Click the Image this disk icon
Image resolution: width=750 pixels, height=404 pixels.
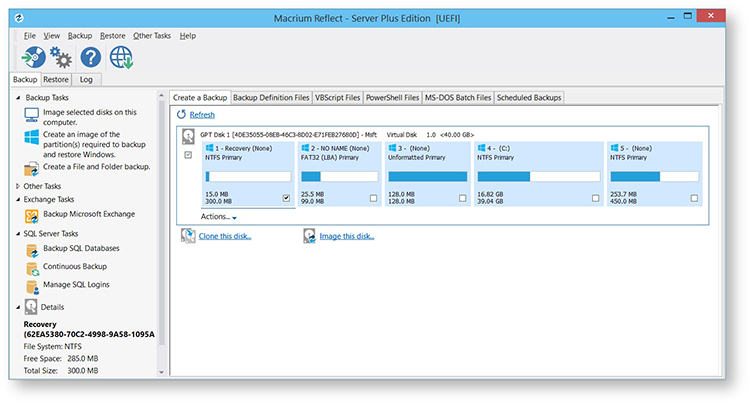[309, 236]
